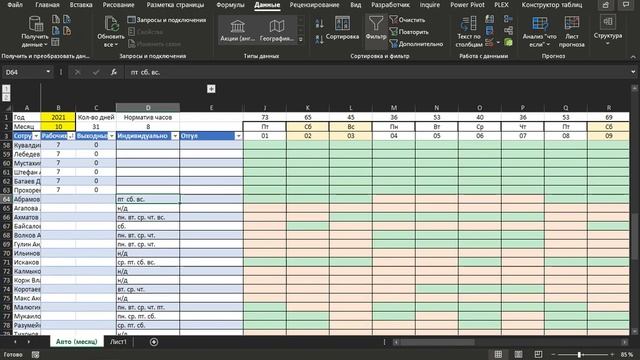Switch to the Power Pivot tab
Screen dimensions: 640x360
point(467,5)
